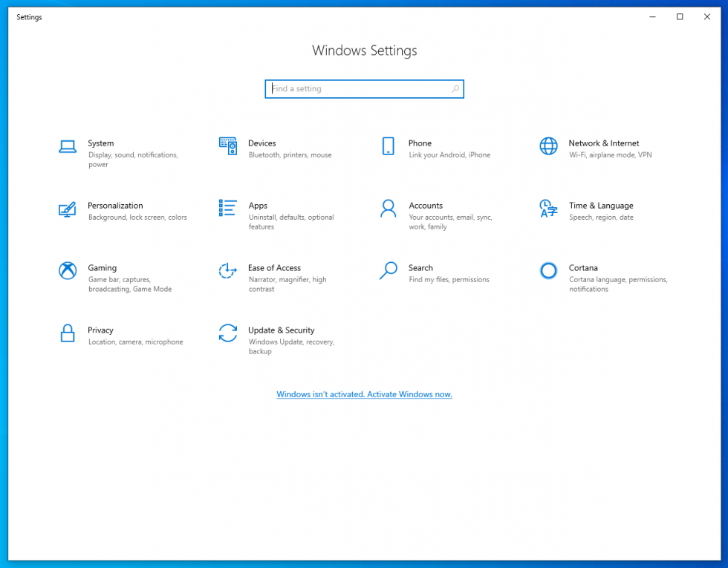Click 'Cortana language, permissions, notifications' text
This screenshot has height=568, width=728.
click(618, 284)
